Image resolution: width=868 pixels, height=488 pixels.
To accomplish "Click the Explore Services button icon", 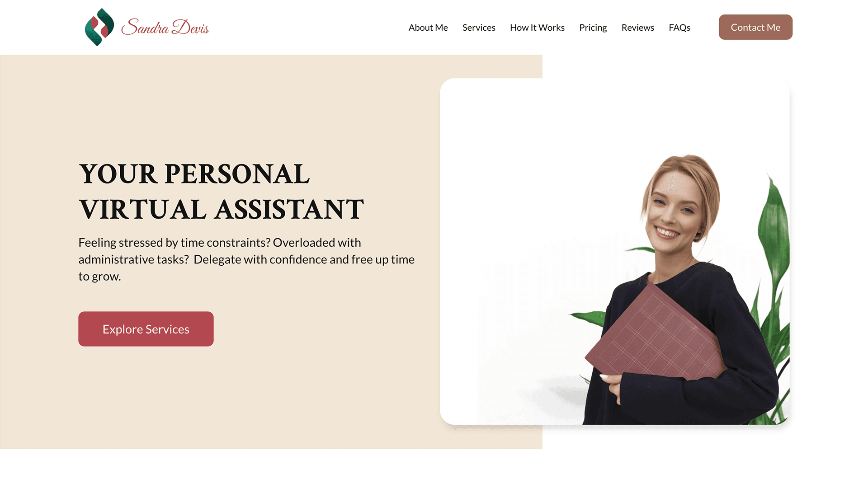I will click(x=146, y=328).
